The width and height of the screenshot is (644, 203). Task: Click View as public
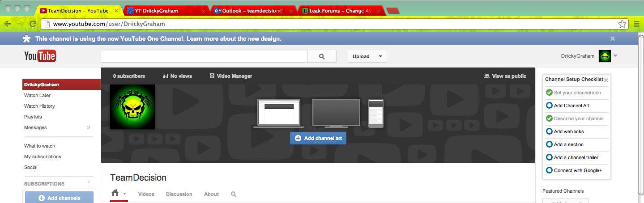point(505,76)
